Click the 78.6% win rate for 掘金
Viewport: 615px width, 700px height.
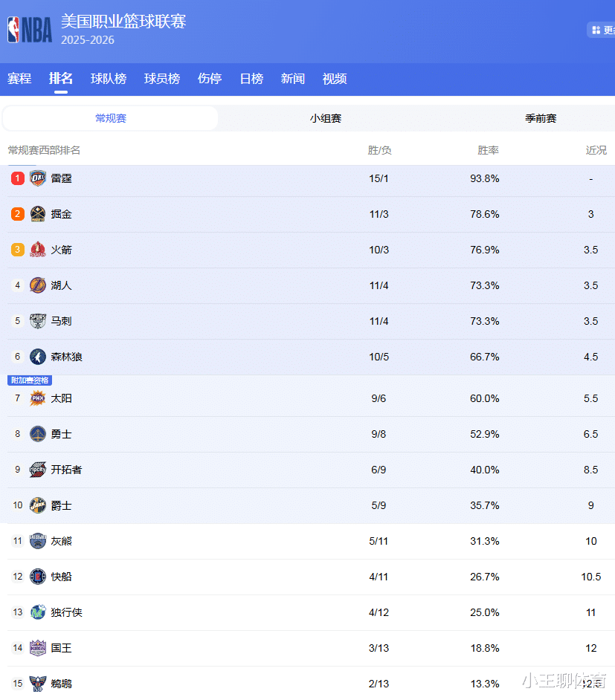point(485,214)
